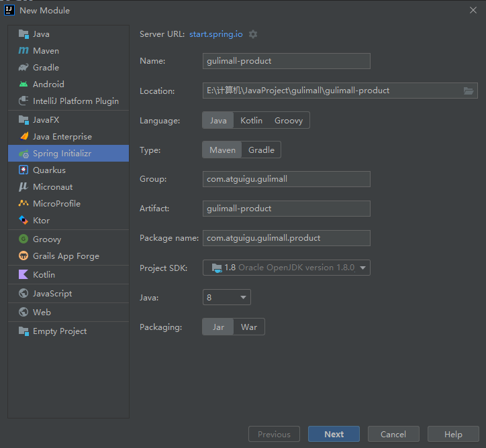Choose the Quarkus icon
The height and width of the screenshot is (448, 486).
[23, 170]
